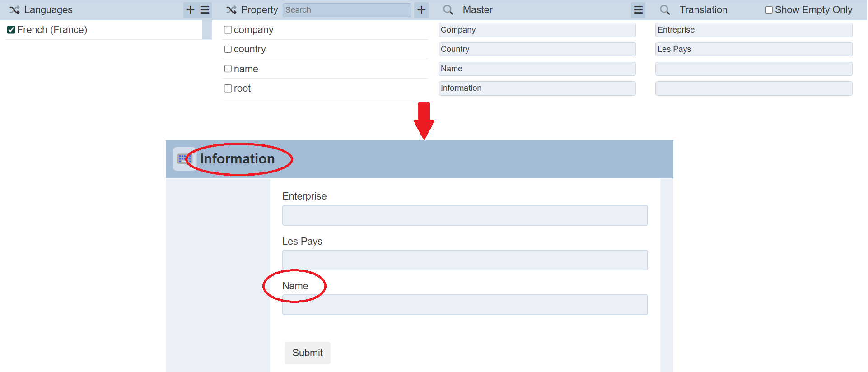The width and height of the screenshot is (868, 372).
Task: Click the shuffle icon beside Languages
Action: [14, 10]
